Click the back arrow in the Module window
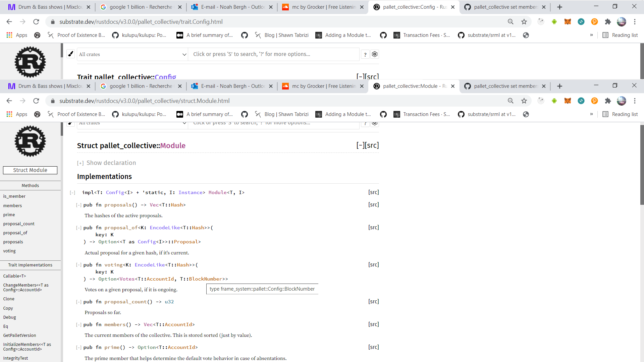 click(x=9, y=101)
